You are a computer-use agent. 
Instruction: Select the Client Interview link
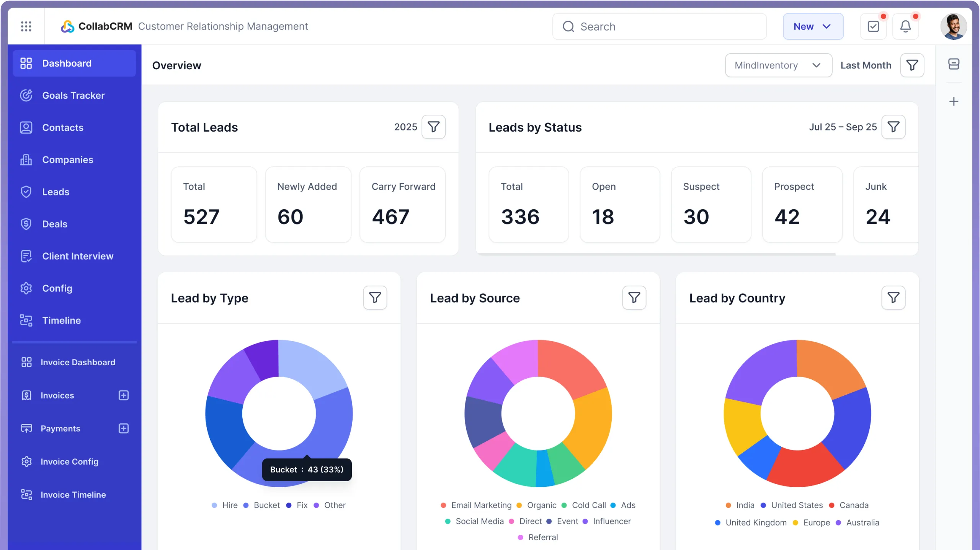tap(78, 256)
